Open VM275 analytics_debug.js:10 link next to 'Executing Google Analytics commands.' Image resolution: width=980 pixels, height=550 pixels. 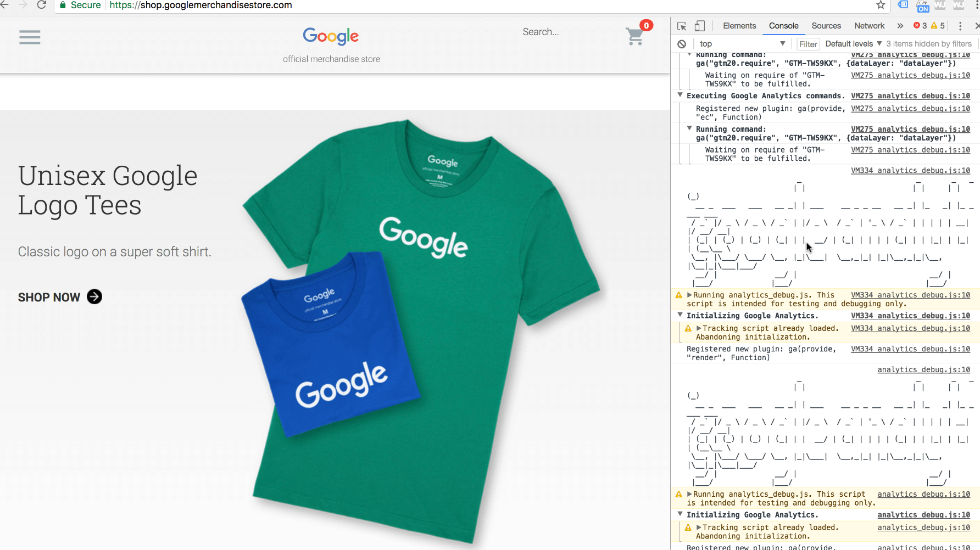[910, 96]
